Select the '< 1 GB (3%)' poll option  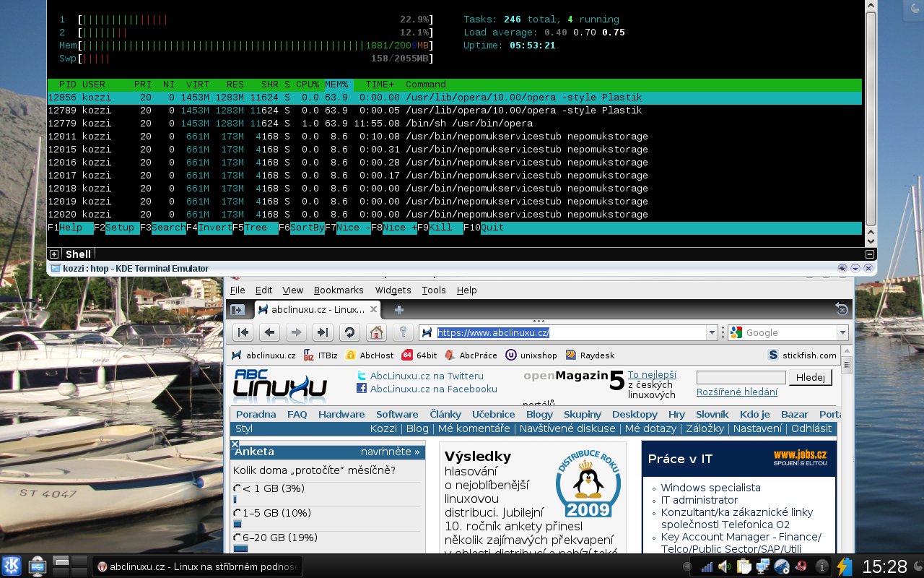pyautogui.click(x=237, y=489)
